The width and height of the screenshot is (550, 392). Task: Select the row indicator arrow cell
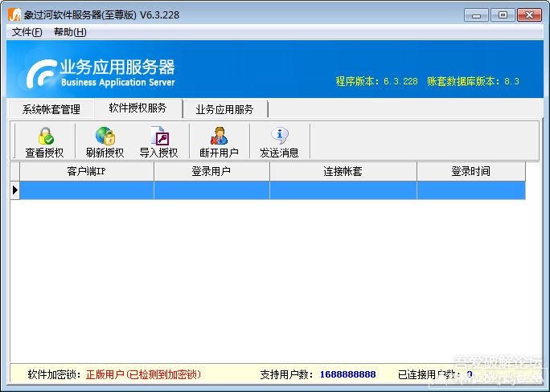(x=14, y=190)
